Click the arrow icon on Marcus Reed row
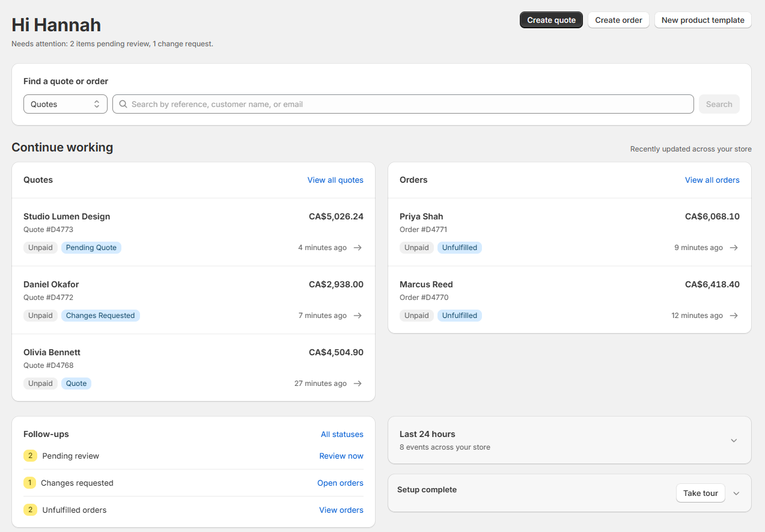This screenshot has height=532, width=765. [734, 316]
